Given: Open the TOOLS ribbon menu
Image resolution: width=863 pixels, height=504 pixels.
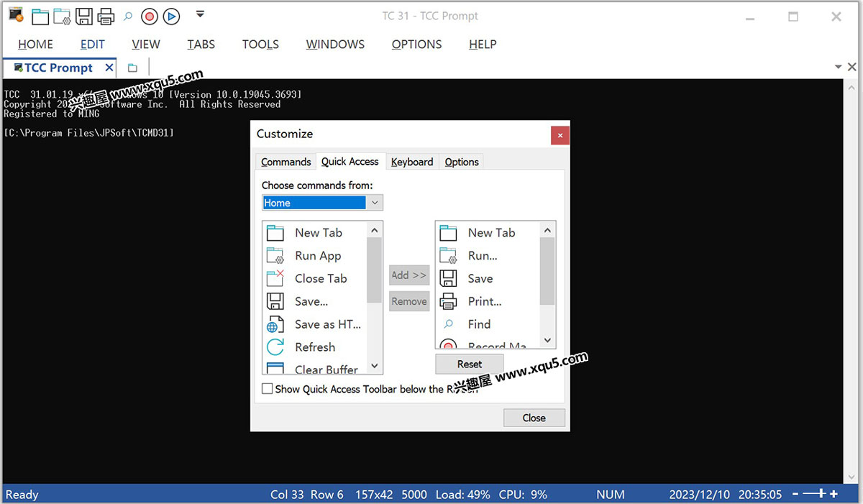Looking at the screenshot, I should [260, 45].
